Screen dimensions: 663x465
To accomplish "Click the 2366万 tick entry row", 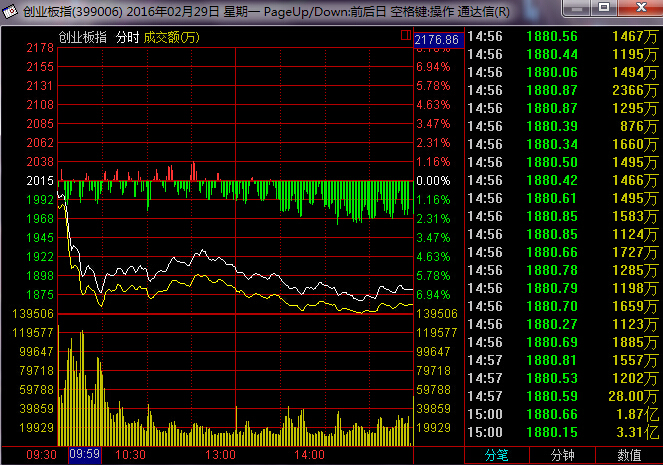I will click(563, 90).
